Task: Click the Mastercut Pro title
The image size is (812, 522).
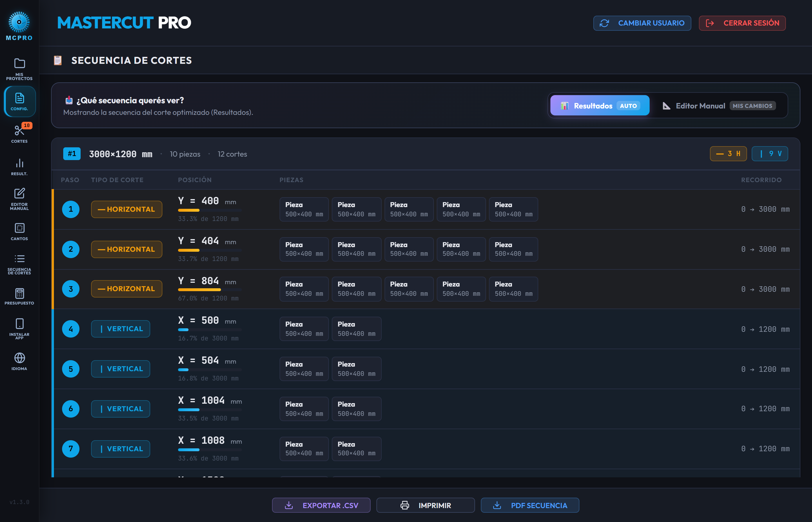Action: tap(124, 23)
